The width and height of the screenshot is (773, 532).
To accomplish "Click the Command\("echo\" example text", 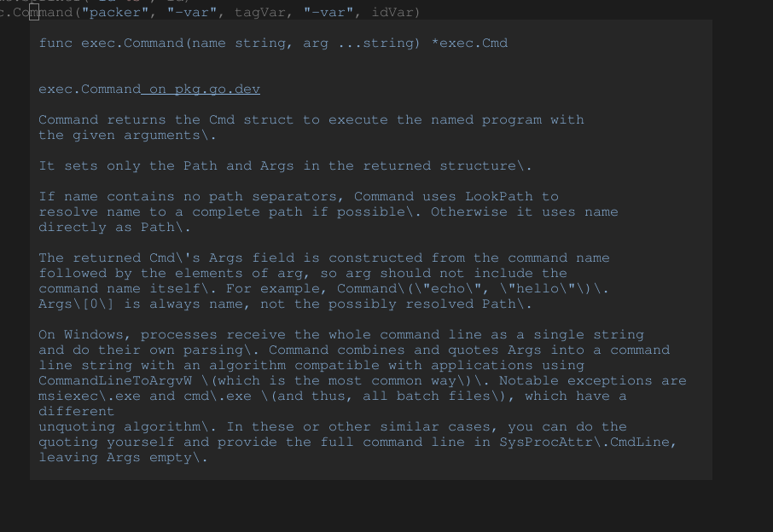I will (402, 288).
